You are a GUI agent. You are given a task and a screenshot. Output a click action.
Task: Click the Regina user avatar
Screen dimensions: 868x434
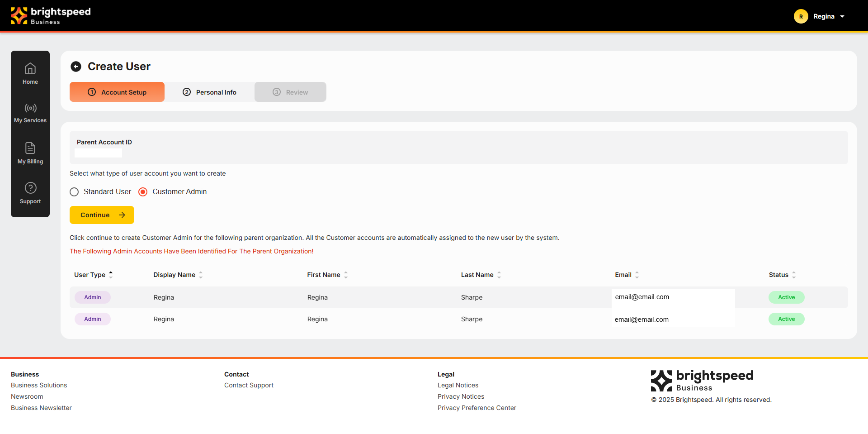[801, 16]
